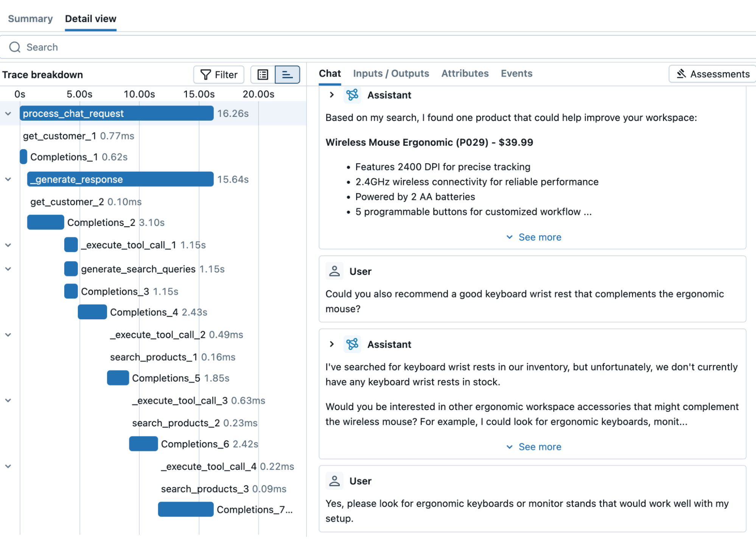The image size is (756, 541).
Task: Click the last User avatar icon
Action: (334, 481)
